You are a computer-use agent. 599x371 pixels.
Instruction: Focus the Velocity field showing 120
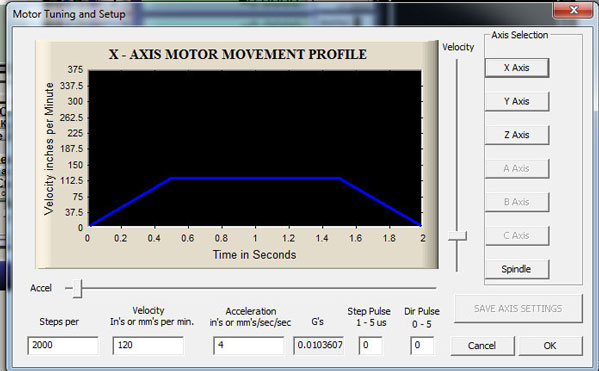pos(148,345)
